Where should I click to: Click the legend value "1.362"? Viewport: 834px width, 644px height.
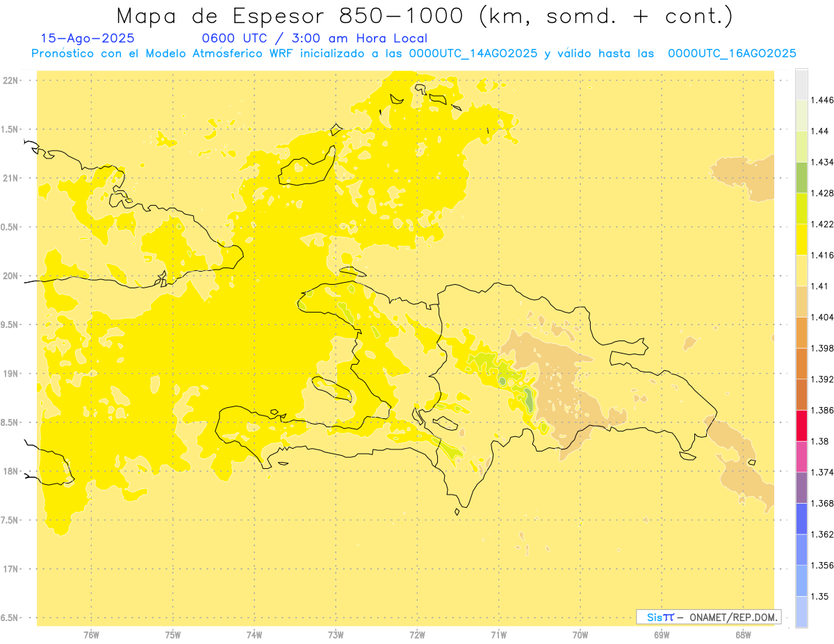click(x=822, y=534)
